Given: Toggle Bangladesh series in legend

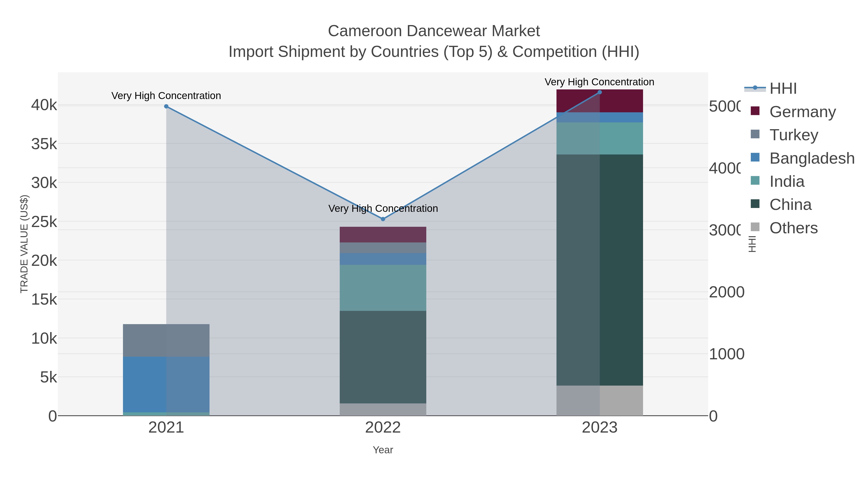Looking at the screenshot, I should [802, 158].
